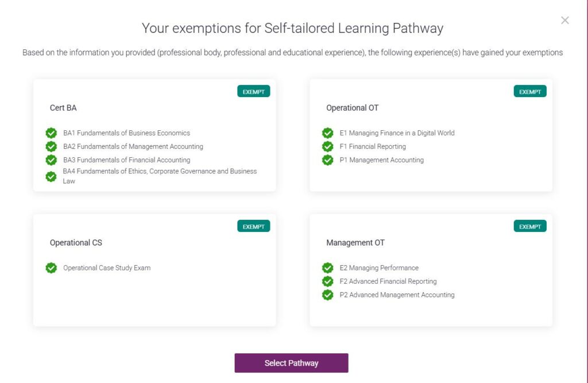Click the EXEMPT label on Operational CS card

click(253, 226)
